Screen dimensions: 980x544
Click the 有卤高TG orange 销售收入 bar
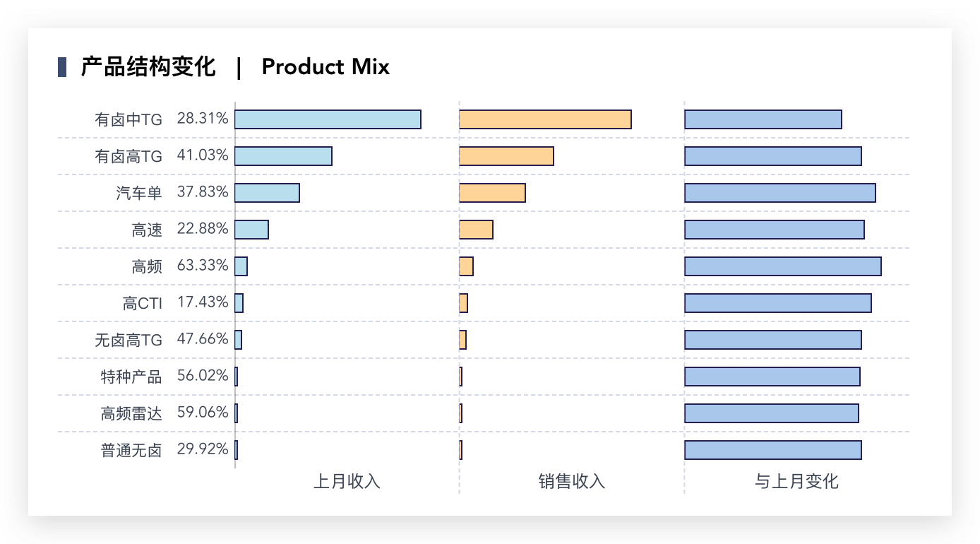[x=506, y=156]
